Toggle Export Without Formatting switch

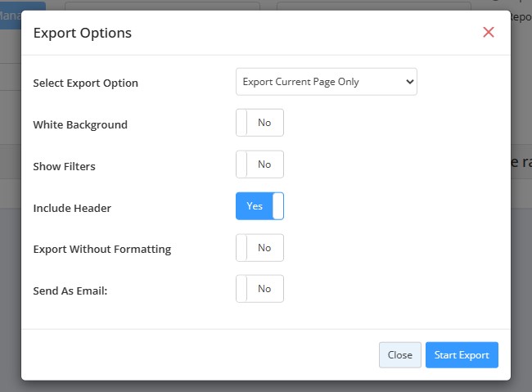coord(259,248)
